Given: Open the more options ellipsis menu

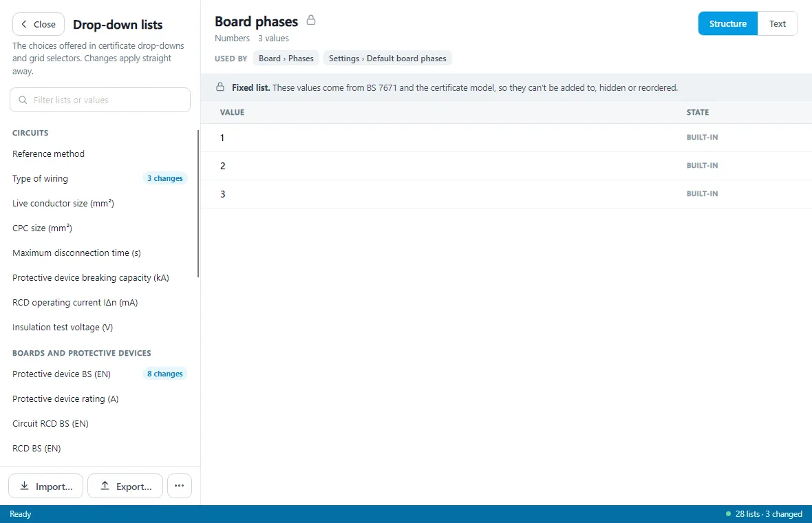Looking at the screenshot, I should pos(179,486).
